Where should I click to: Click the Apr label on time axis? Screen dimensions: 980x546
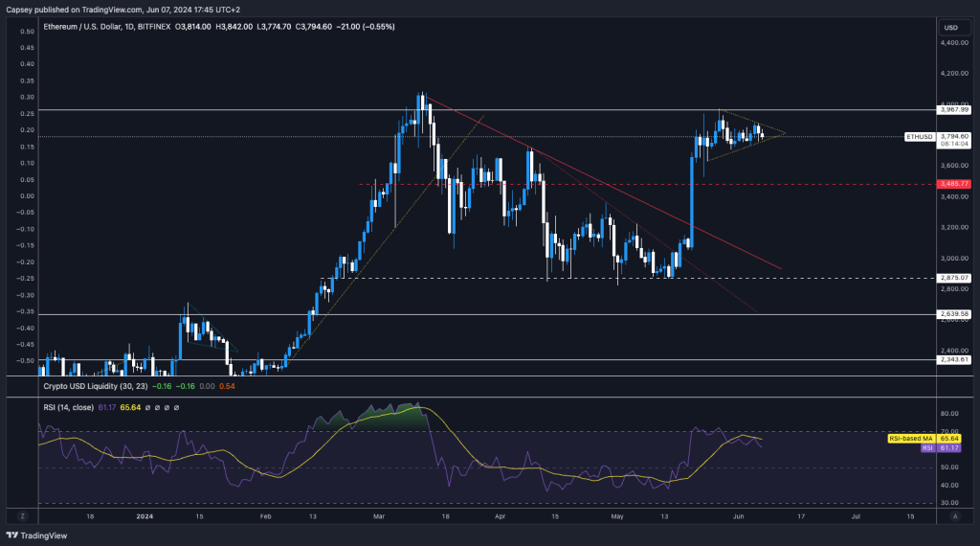500,516
